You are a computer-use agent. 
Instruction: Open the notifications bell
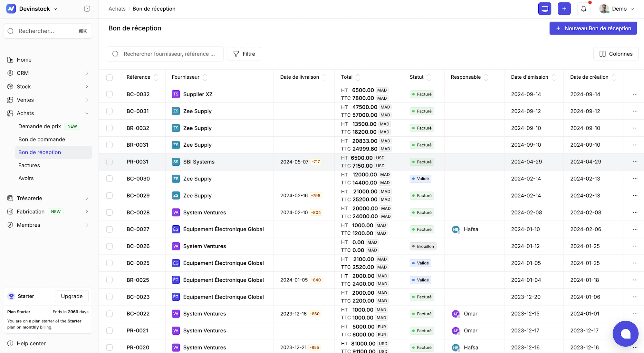[x=583, y=9]
